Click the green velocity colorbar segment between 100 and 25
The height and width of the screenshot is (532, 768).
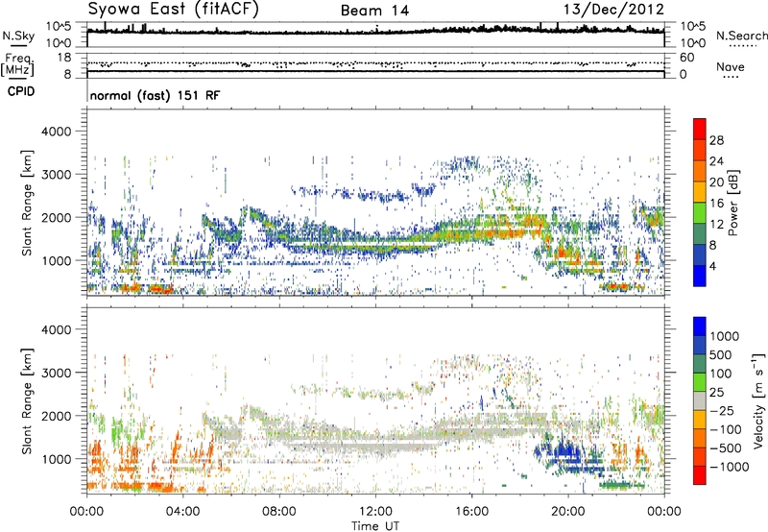pos(700,382)
